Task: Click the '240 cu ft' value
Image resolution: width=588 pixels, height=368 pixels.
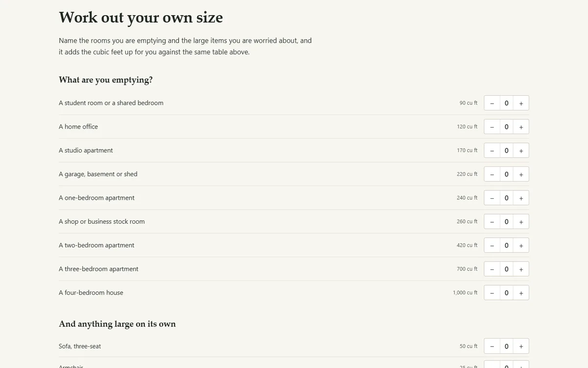Action: 467,198
